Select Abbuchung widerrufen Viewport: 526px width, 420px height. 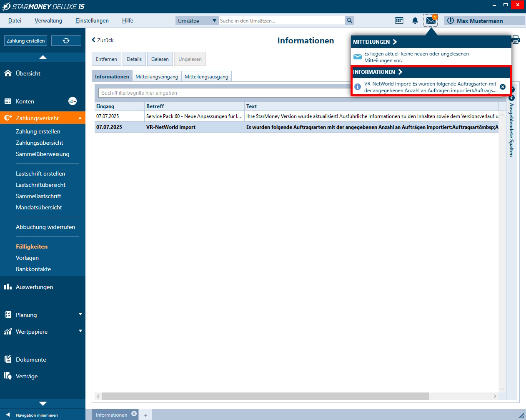(x=45, y=227)
